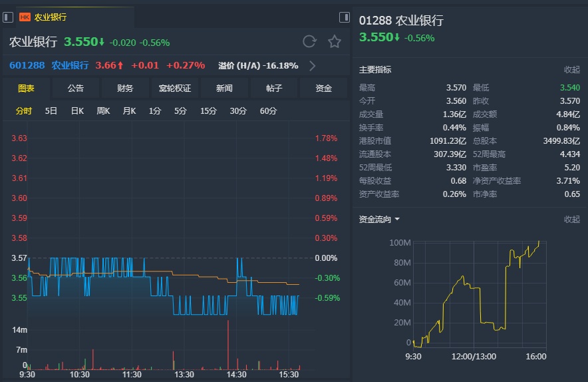Click the 今开 value 3.560
This screenshot has width=588, height=382.
pyautogui.click(x=456, y=101)
